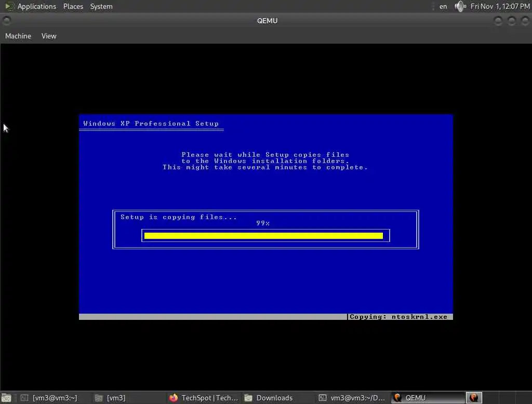The width and height of the screenshot is (532, 404).
Task: Open the View menu in QEMU
Action: pyautogui.click(x=49, y=36)
